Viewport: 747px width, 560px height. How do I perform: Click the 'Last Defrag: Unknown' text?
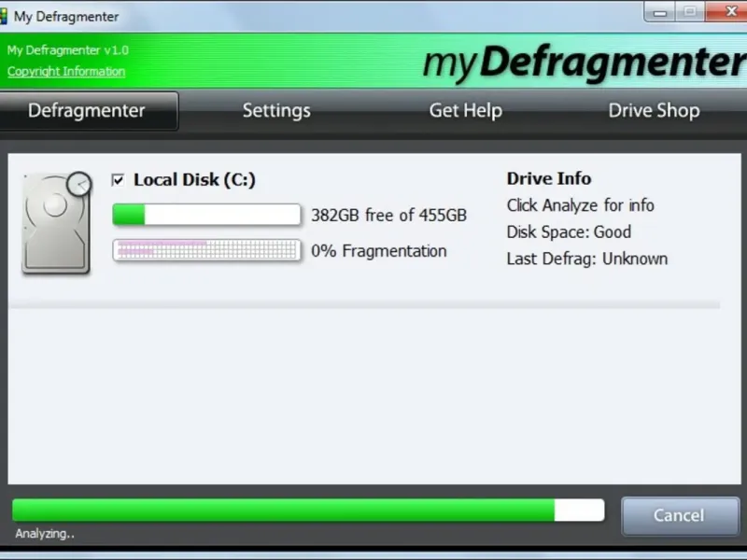pyautogui.click(x=587, y=259)
